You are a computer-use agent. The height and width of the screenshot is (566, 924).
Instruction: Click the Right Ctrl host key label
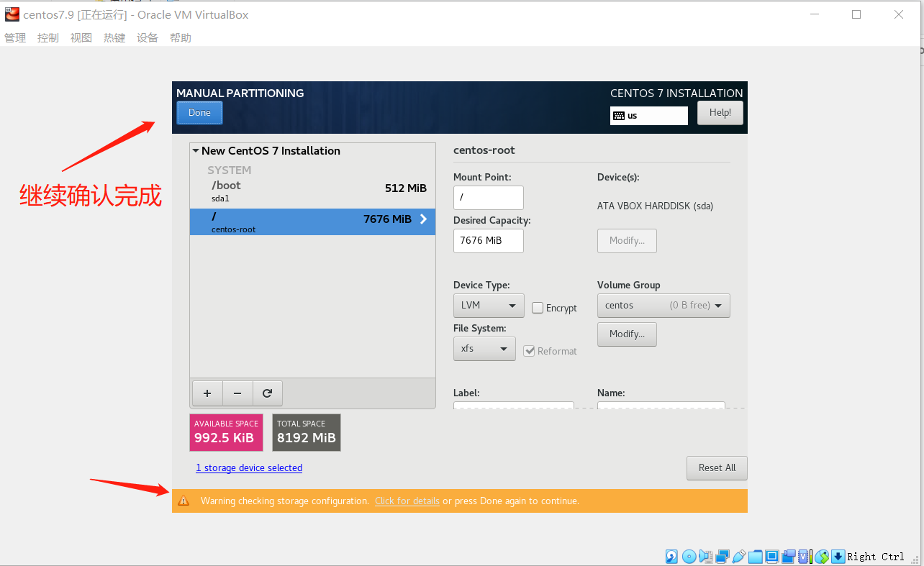click(x=876, y=557)
